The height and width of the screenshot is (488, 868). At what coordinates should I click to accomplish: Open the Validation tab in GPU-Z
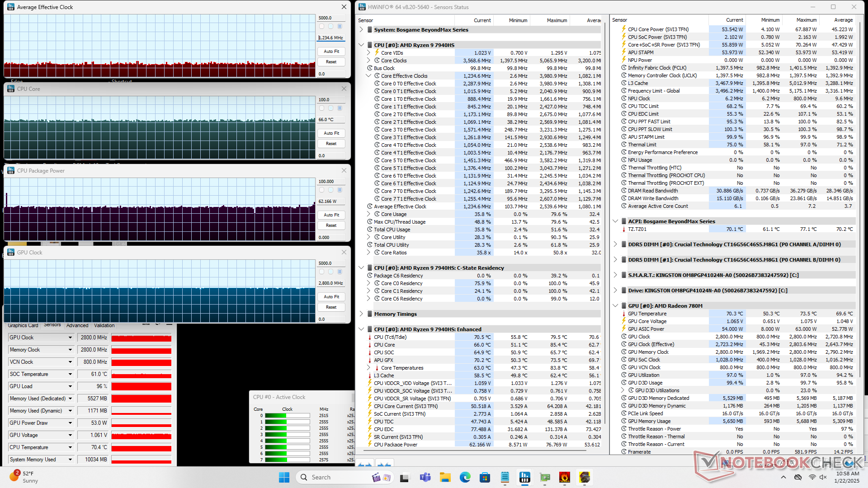point(104,325)
